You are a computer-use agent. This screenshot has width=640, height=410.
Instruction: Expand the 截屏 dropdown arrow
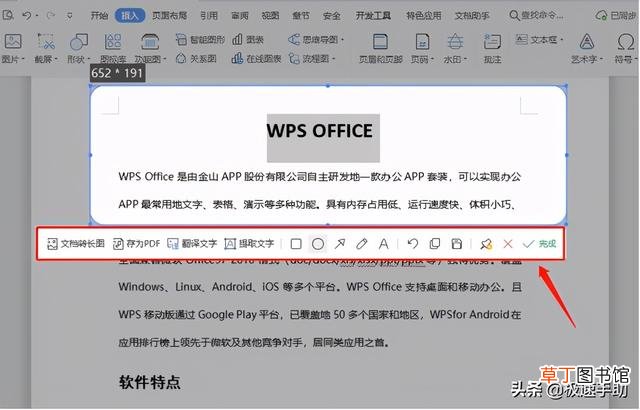(56, 60)
